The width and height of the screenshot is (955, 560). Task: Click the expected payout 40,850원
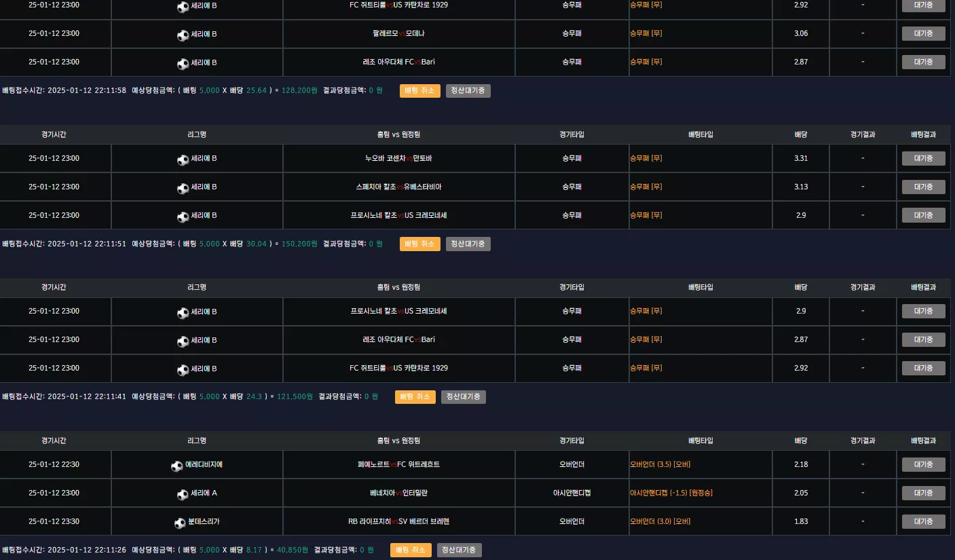click(293, 550)
